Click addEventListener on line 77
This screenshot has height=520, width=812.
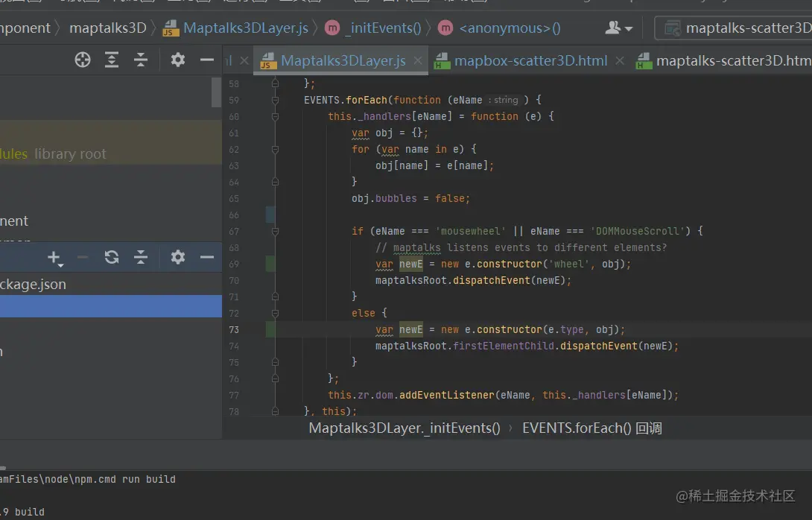point(447,395)
